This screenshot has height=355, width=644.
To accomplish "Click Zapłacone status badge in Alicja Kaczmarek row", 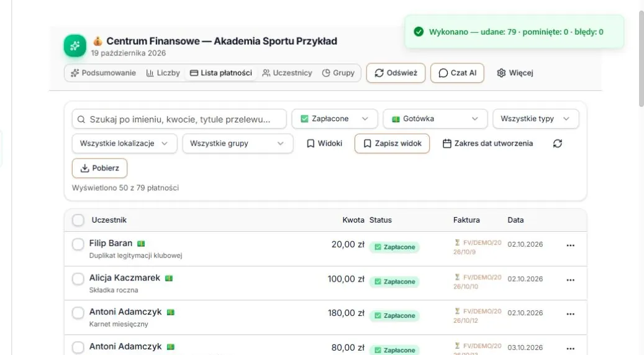I will (394, 282).
